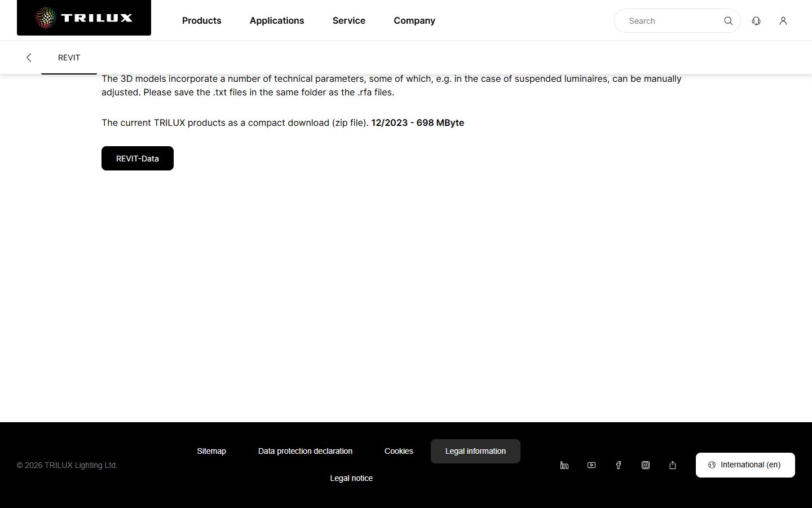The height and width of the screenshot is (508, 812).
Task: Click the TRILUX logo
Action: pyautogui.click(x=84, y=17)
